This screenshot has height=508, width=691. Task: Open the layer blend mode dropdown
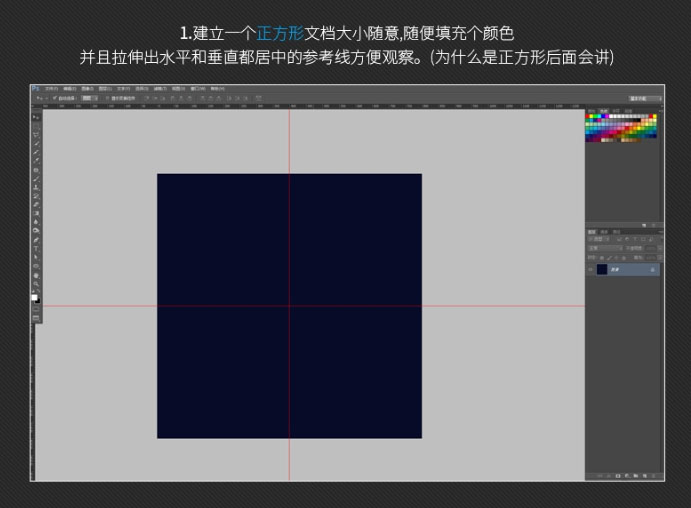(x=605, y=248)
